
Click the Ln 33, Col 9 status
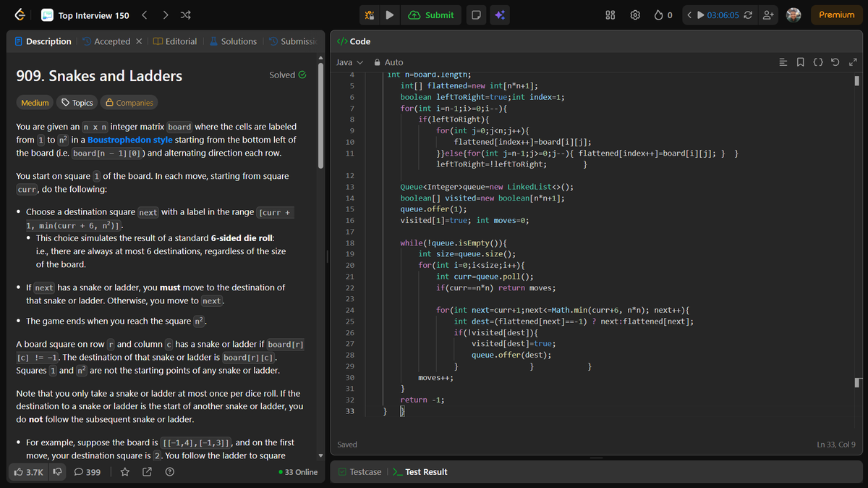click(x=836, y=445)
